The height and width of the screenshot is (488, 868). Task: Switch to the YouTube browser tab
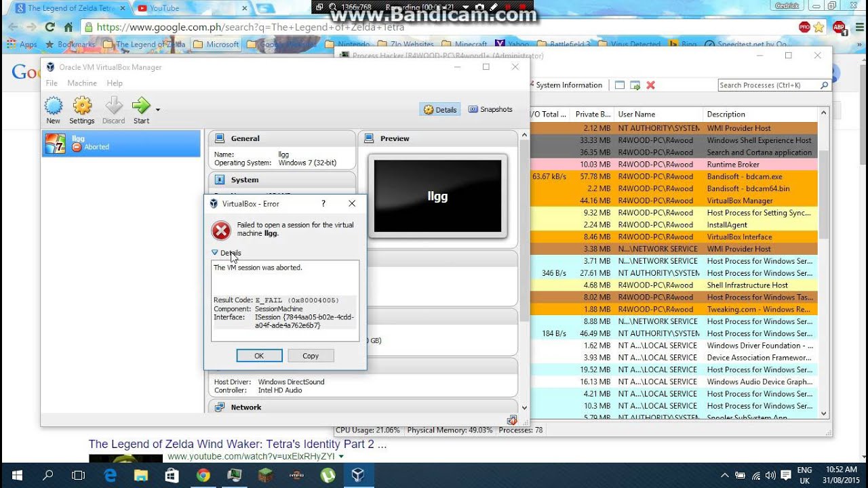[191, 8]
